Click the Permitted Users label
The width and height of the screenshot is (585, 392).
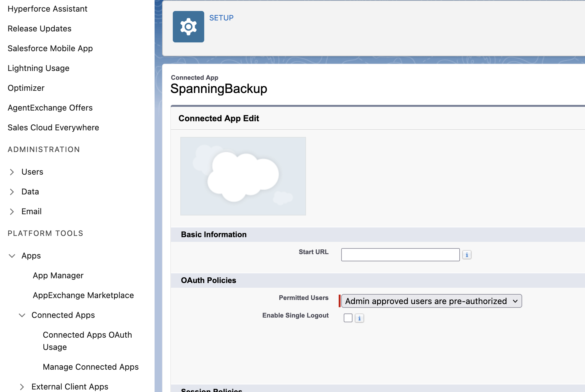tap(303, 298)
